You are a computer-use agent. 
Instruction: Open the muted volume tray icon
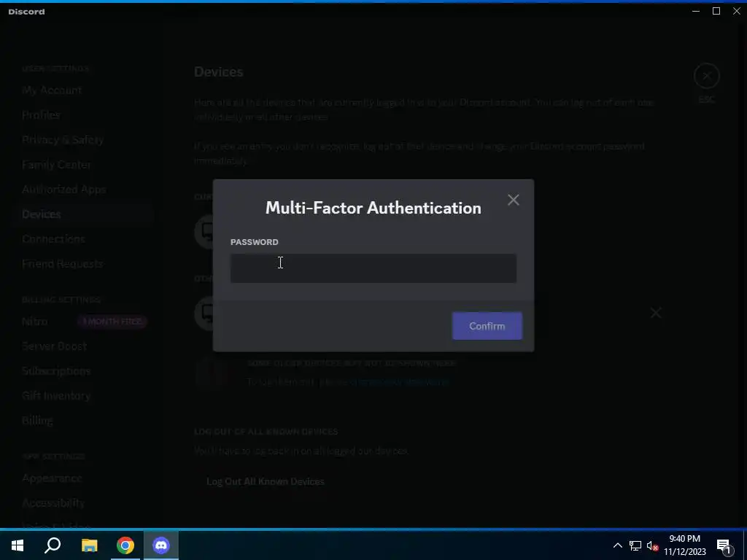653,545
